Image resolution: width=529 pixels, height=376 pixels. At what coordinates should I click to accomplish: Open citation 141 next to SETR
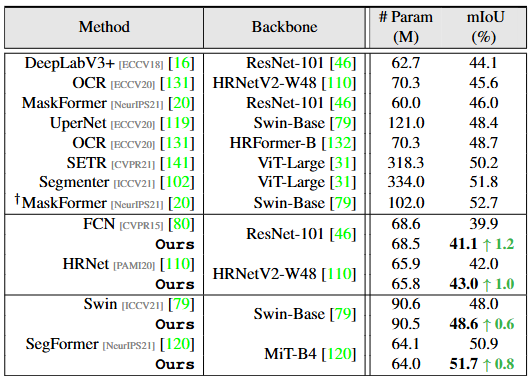click(x=177, y=163)
